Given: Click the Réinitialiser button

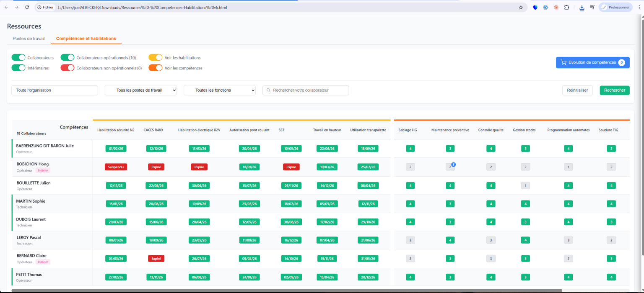Looking at the screenshot, I should point(577,90).
